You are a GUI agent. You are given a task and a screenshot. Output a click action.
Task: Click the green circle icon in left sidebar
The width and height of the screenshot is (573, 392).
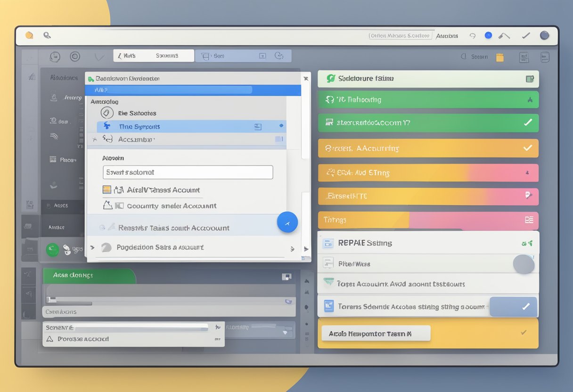pos(52,250)
